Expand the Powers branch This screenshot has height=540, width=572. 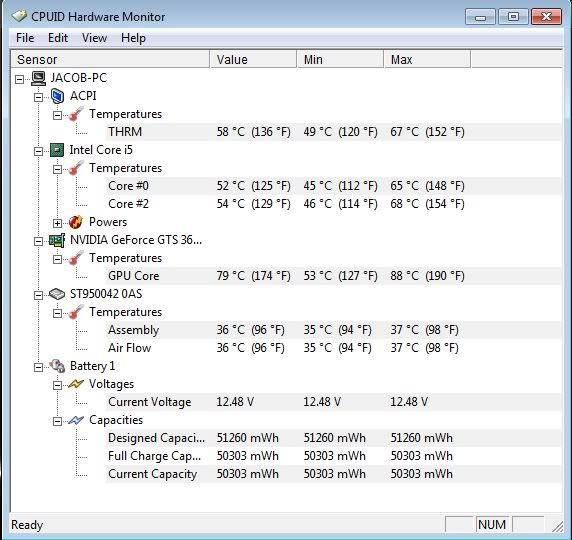57,223
